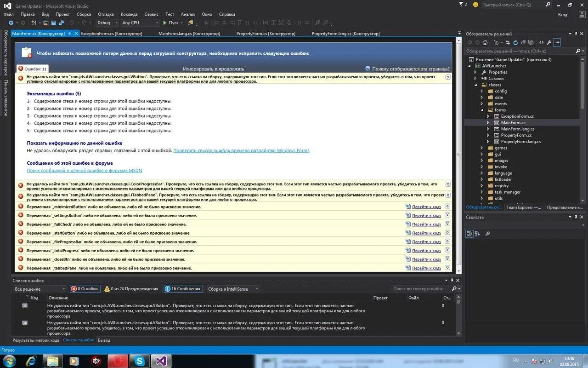Click the Navigate Back toolbar arrow
The height and width of the screenshot is (368, 588).
[x=11, y=23]
